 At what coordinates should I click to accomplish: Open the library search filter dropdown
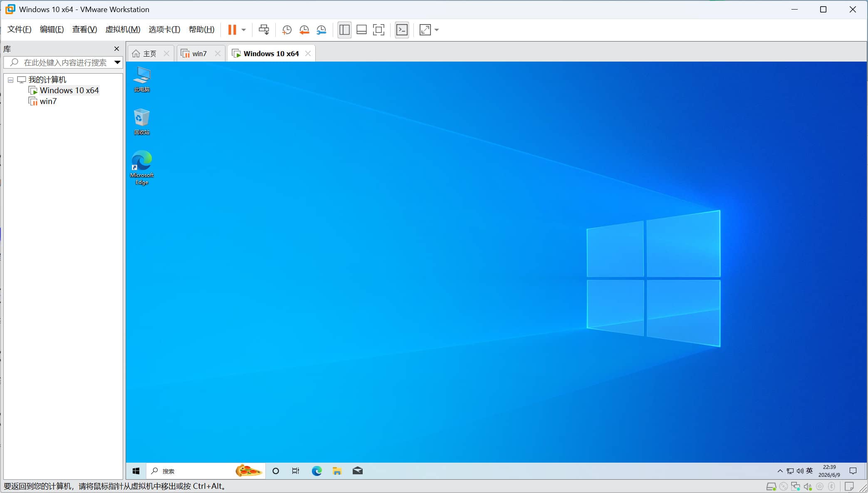point(118,62)
